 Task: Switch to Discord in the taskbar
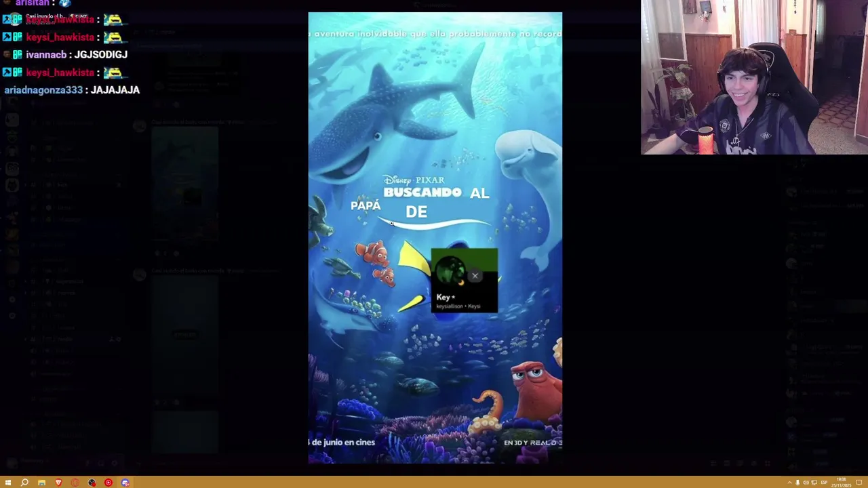click(x=125, y=483)
